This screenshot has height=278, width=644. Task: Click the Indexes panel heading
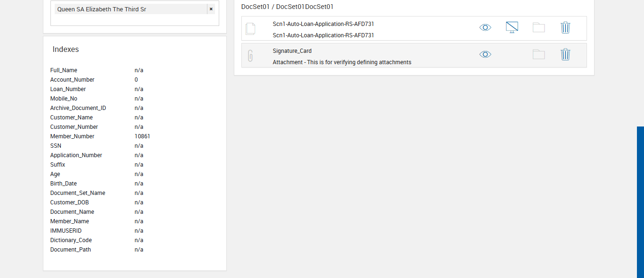point(66,50)
